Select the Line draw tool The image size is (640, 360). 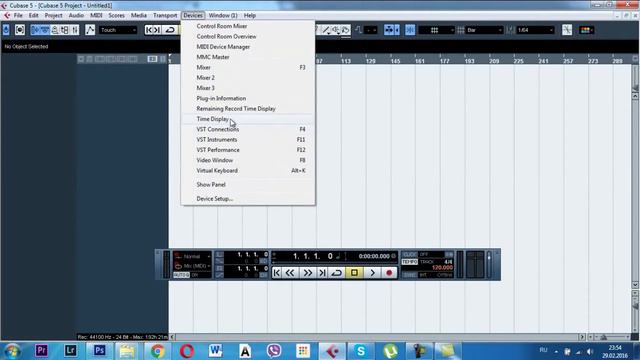pos(326,30)
